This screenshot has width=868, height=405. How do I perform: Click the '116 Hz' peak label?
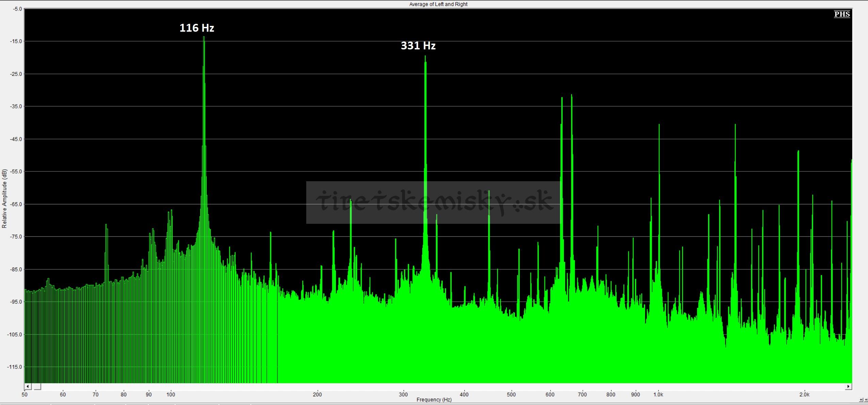[x=197, y=28]
